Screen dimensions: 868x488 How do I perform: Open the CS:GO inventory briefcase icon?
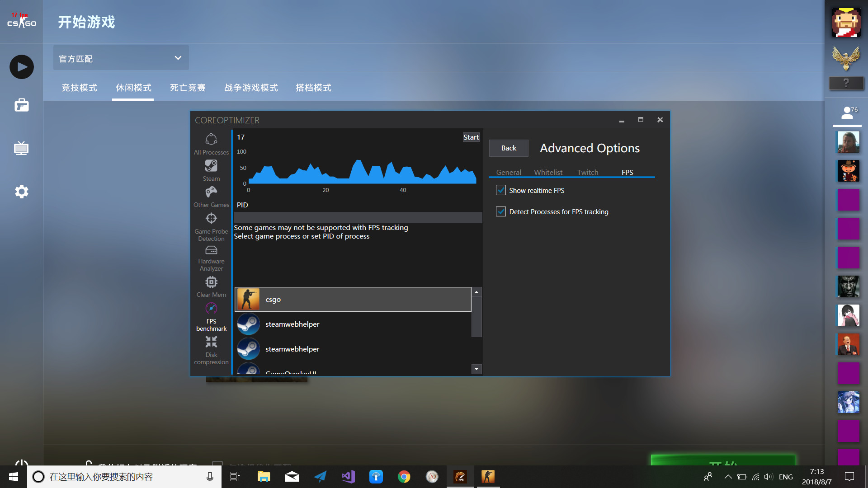coord(22,105)
